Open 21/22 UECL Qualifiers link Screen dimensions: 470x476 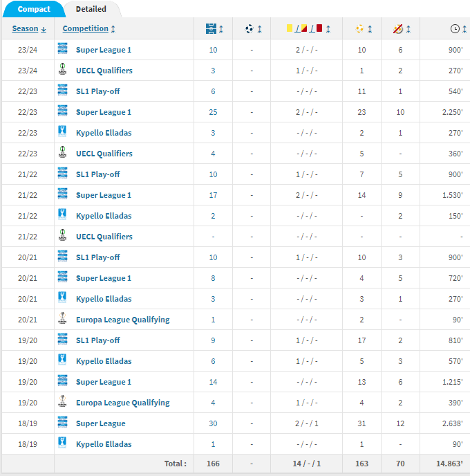(x=104, y=237)
